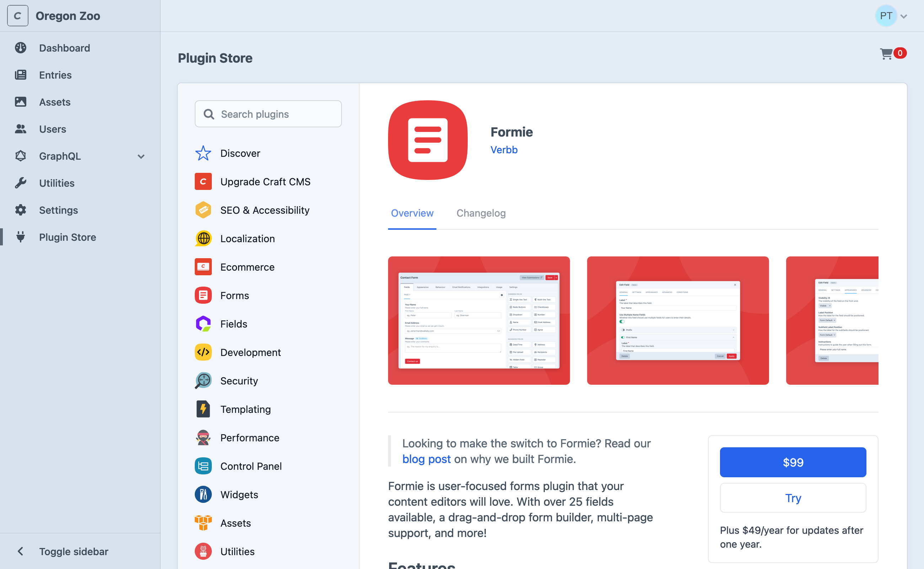
Task: Select the Plugin Store plug icon
Action: coord(21,237)
